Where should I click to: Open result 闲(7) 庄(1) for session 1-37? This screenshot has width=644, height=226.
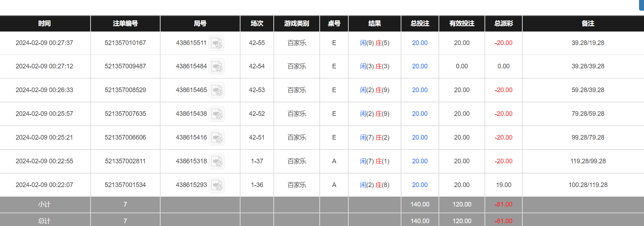coord(375,161)
